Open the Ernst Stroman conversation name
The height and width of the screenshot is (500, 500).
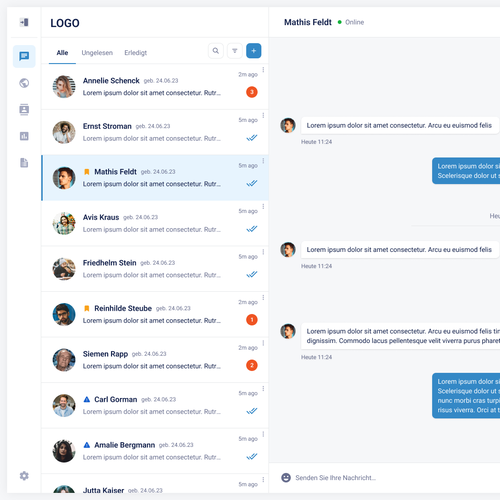click(x=107, y=126)
